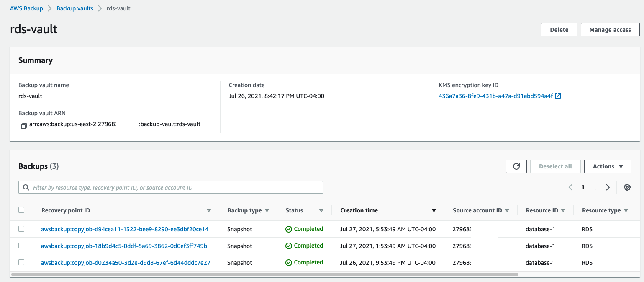The image size is (644, 282).
Task: Click RDS cell in copyjob-d0234a50 row
Action: click(587, 263)
